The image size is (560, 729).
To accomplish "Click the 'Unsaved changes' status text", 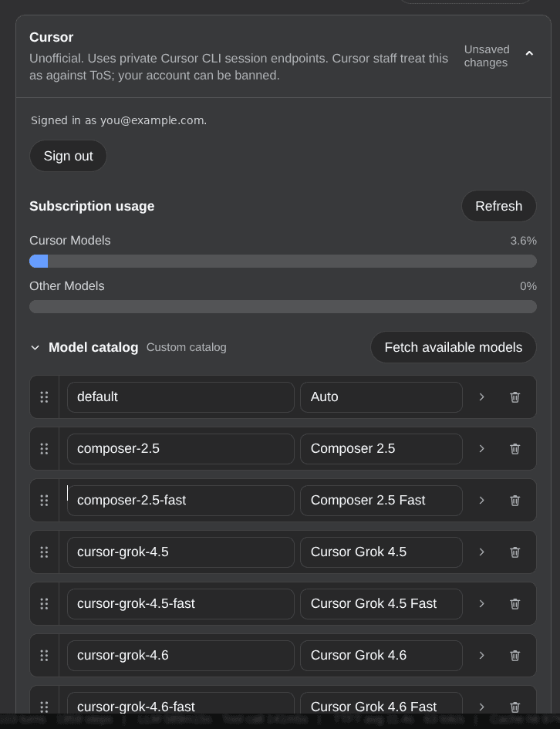I will tap(487, 56).
